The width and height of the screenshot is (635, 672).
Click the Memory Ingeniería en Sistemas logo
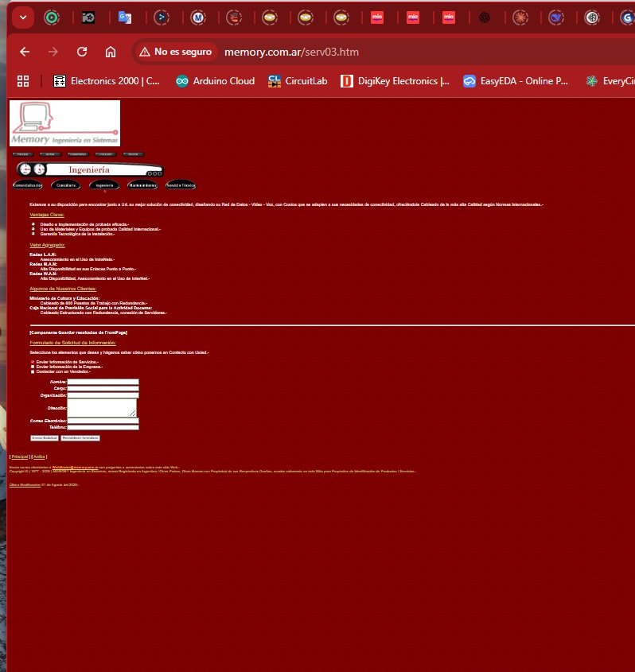click(64, 123)
